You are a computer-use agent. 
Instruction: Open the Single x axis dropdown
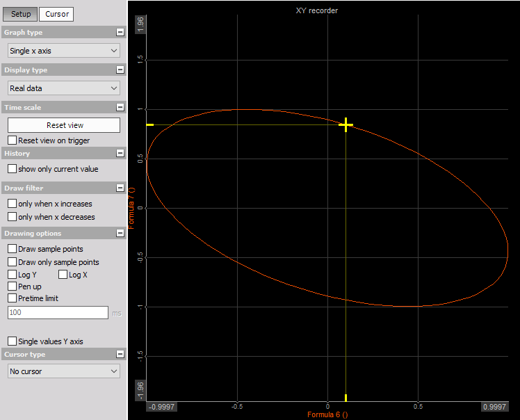(64, 51)
